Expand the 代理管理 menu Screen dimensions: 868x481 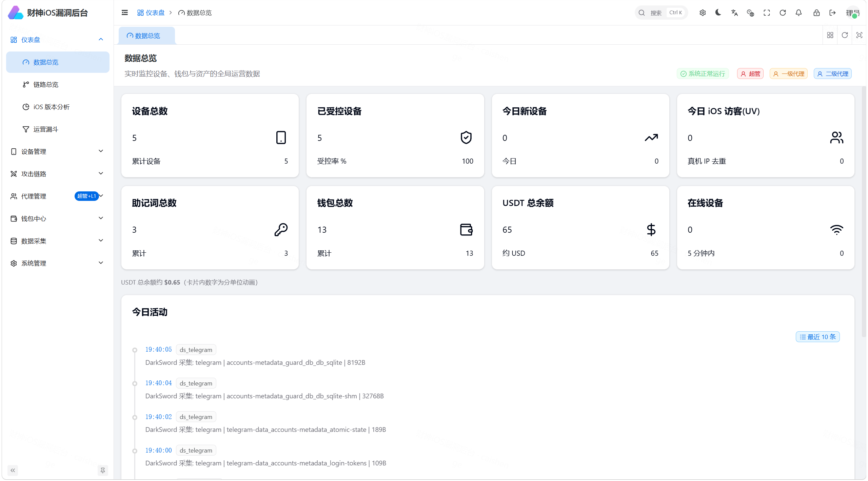pyautogui.click(x=58, y=196)
